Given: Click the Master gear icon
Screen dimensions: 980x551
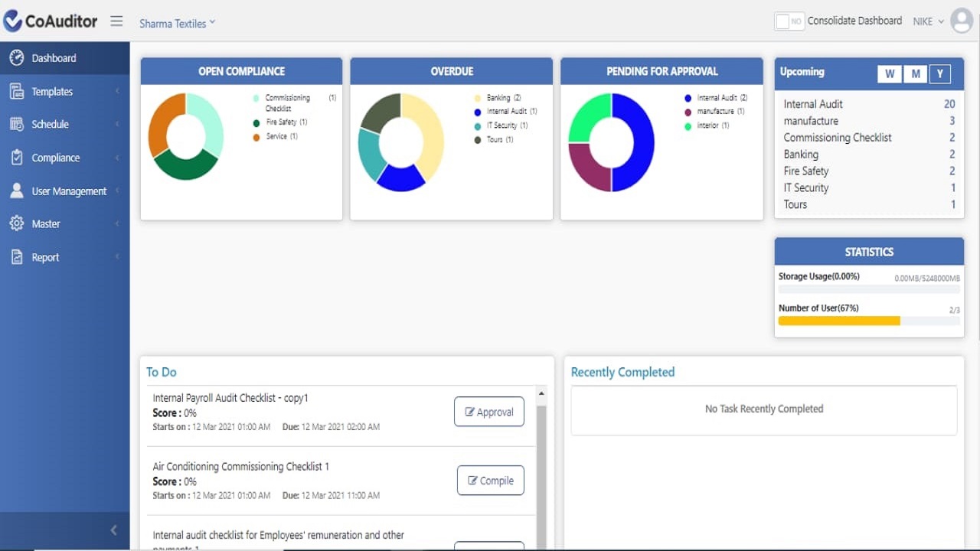Looking at the screenshot, I should (x=16, y=223).
